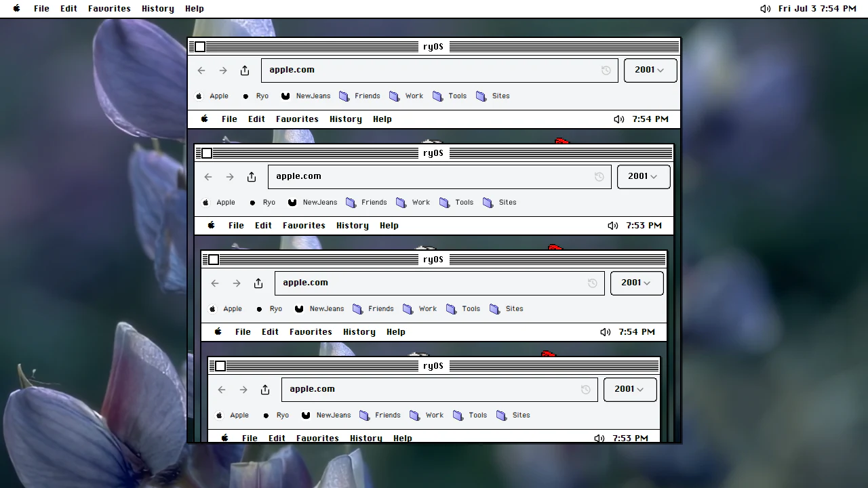Viewport: 868px width, 488px height.
Task: Open 2001 dropdown in second-level window
Action: (643, 177)
